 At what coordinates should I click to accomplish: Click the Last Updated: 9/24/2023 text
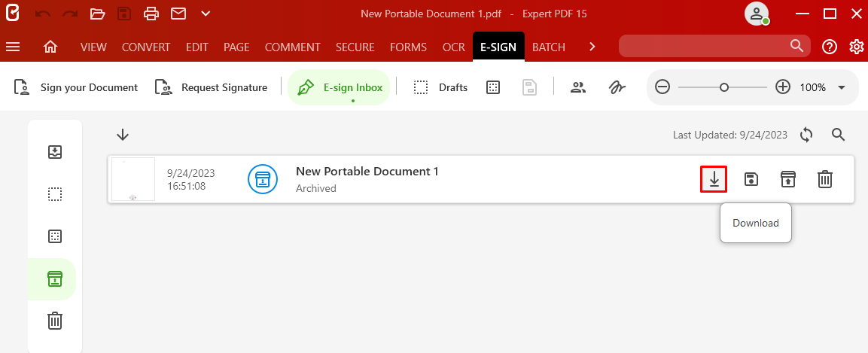[x=729, y=135]
